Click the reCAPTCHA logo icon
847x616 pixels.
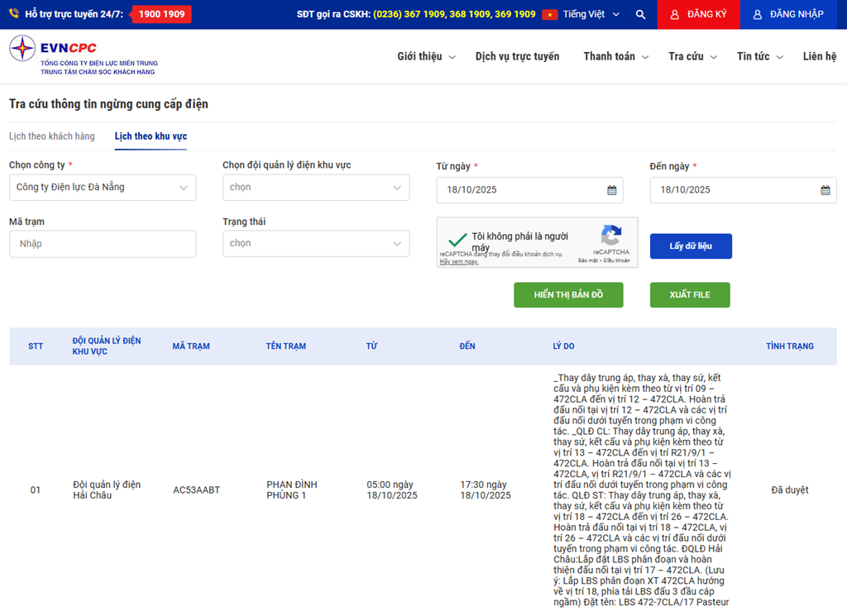[x=611, y=235]
